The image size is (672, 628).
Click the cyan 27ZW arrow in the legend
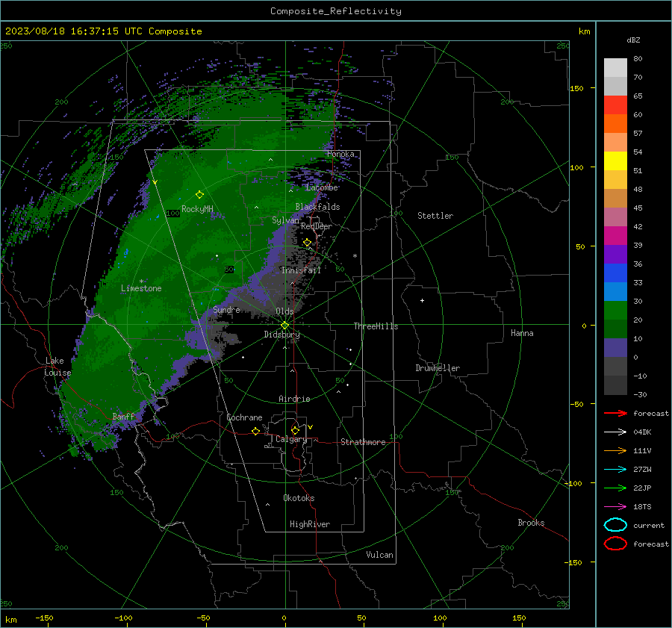pos(615,470)
